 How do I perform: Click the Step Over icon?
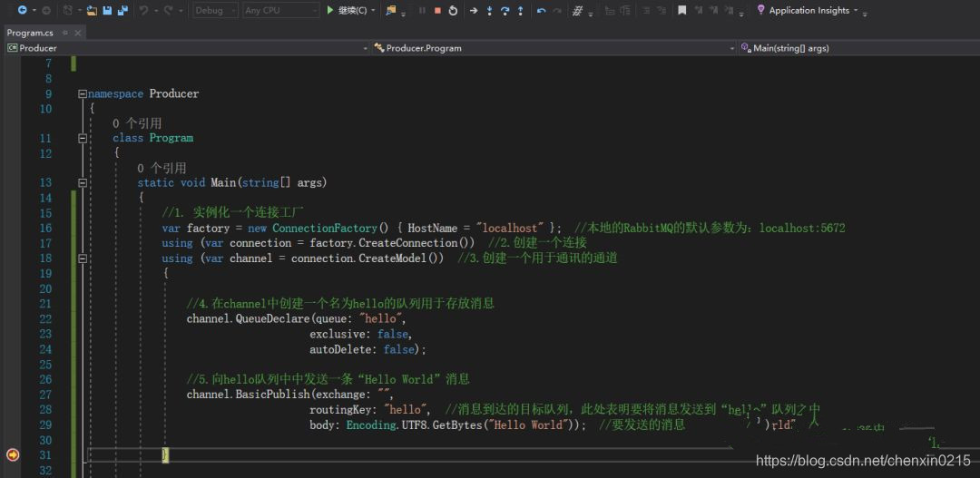pos(505,10)
